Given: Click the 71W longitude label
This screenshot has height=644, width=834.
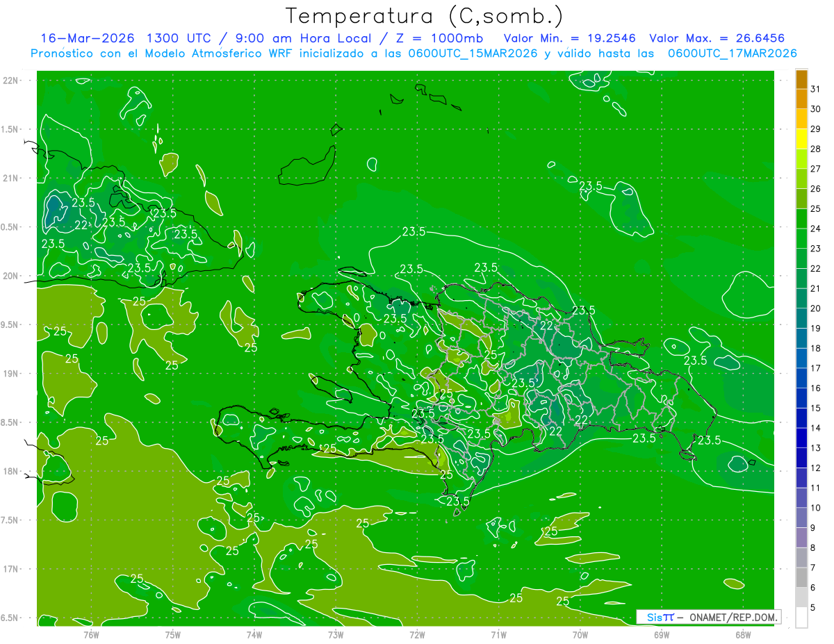Looking at the screenshot, I should [x=498, y=634].
